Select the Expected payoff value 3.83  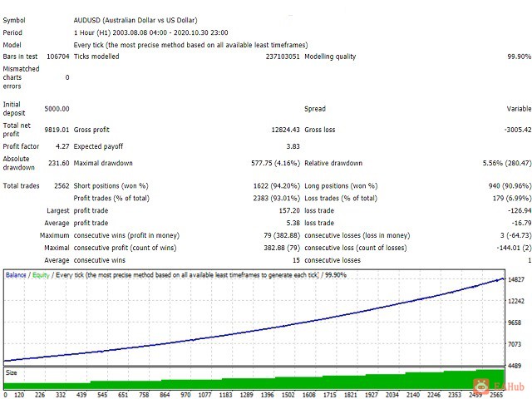[x=293, y=146]
